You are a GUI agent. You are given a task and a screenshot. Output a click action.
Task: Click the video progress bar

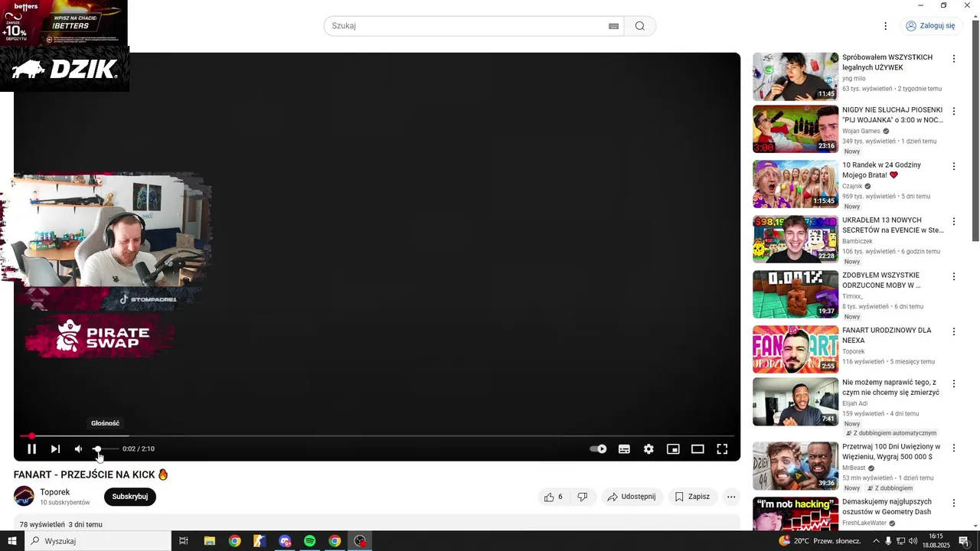point(377,435)
